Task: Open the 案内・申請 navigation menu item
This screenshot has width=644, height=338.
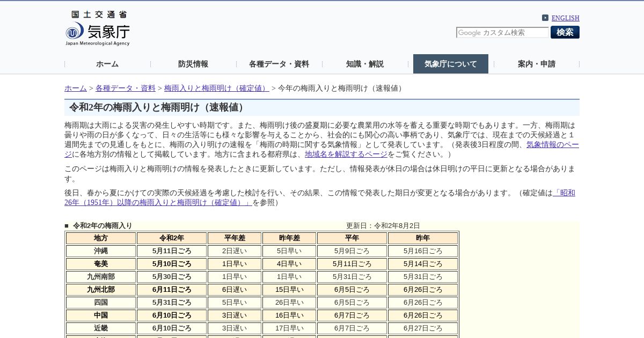Action: (537, 64)
